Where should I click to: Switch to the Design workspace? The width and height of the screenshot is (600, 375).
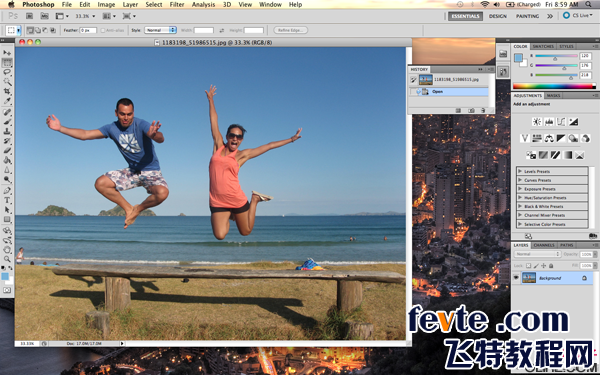(x=497, y=16)
